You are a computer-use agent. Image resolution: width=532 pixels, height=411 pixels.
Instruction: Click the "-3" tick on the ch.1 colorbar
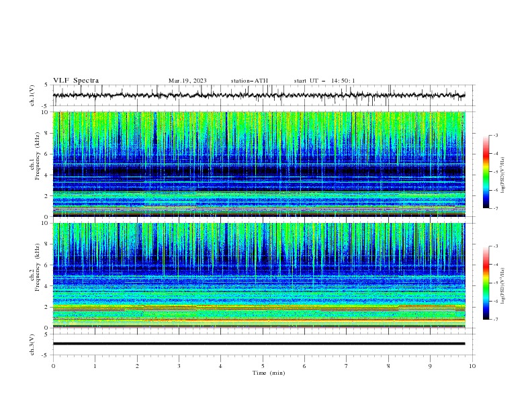496,135
